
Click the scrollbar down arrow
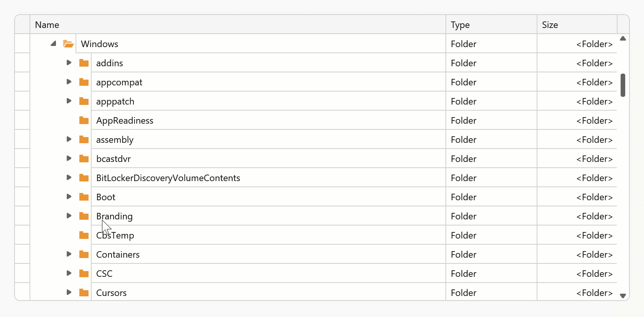coord(623,296)
